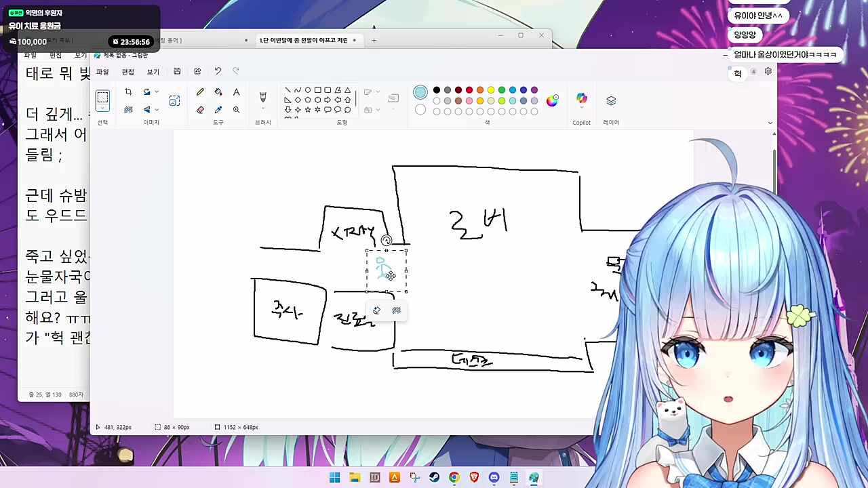Pick the green color swatch
Image resolution: width=868 pixels, height=488 pixels.
502,90
